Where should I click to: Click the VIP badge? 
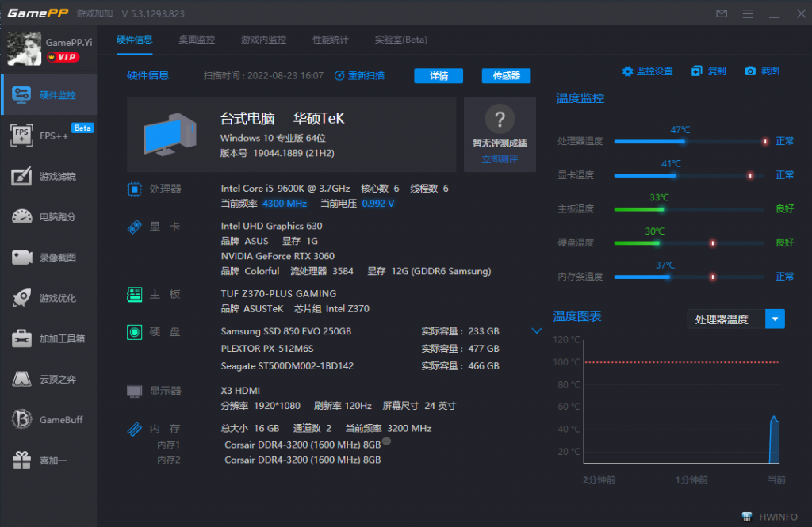coord(63,57)
